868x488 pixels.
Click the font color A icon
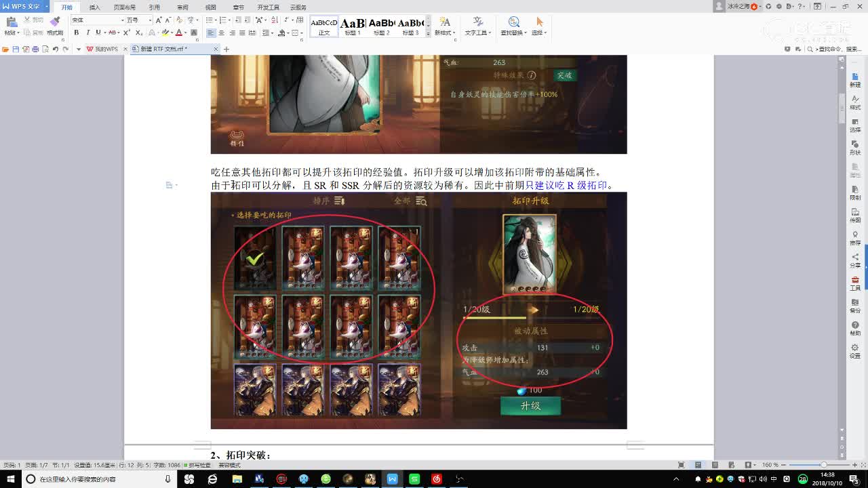point(179,33)
